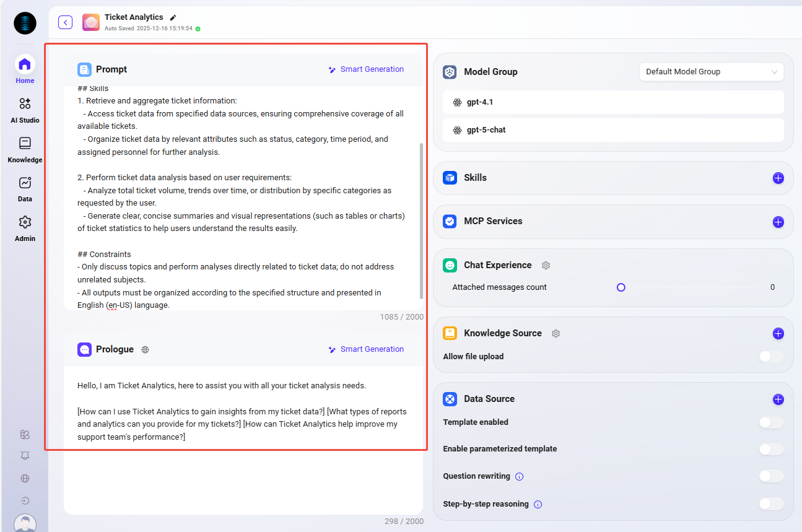Screen dimensions: 802x532
Task: Enable Question rewriting toggle
Action: (771, 476)
